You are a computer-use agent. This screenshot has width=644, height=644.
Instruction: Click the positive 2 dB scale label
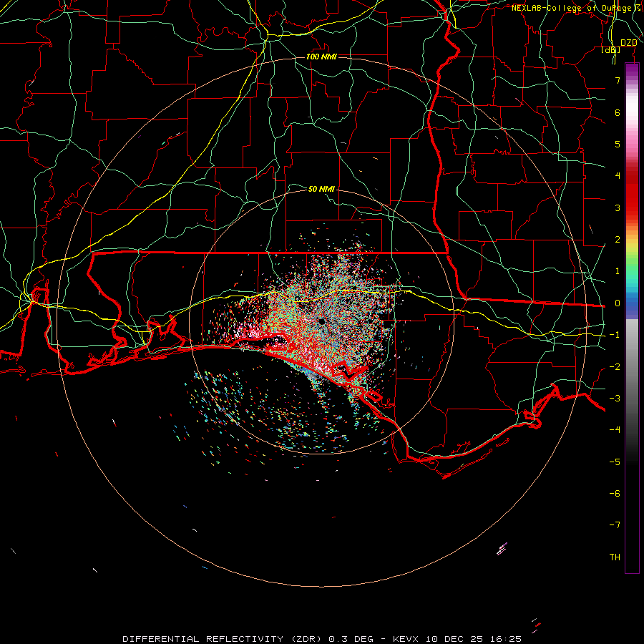618,240
